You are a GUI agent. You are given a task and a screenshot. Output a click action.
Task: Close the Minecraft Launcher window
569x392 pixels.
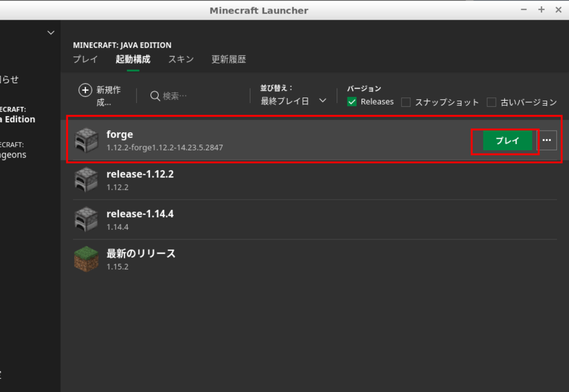tap(559, 10)
